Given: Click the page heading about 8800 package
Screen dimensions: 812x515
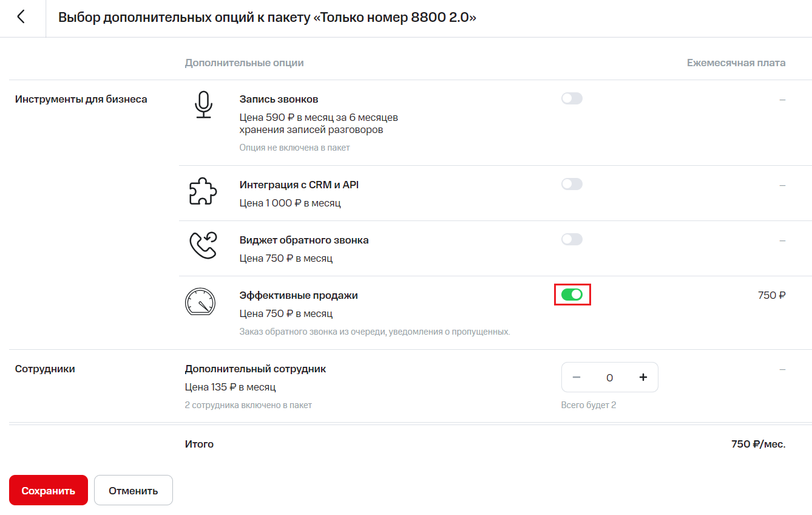Looking at the screenshot, I should (x=267, y=18).
